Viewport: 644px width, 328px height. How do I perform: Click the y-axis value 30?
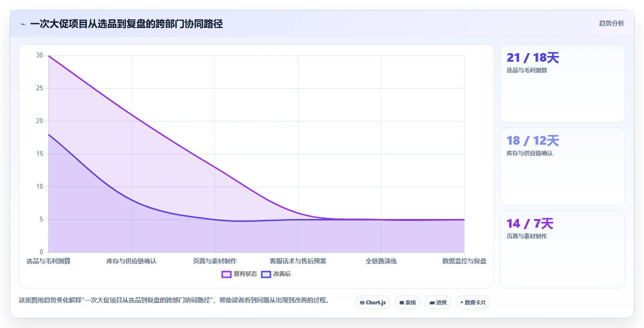point(40,55)
